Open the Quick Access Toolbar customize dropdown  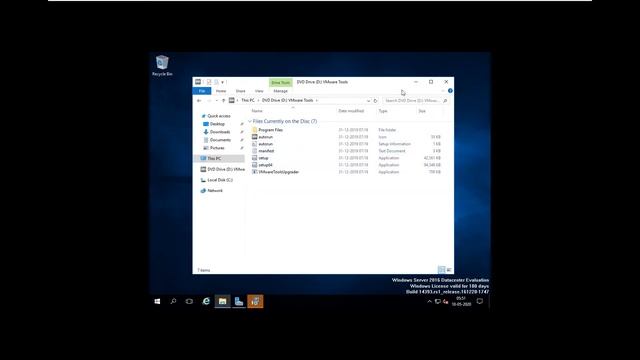pyautogui.click(x=222, y=82)
